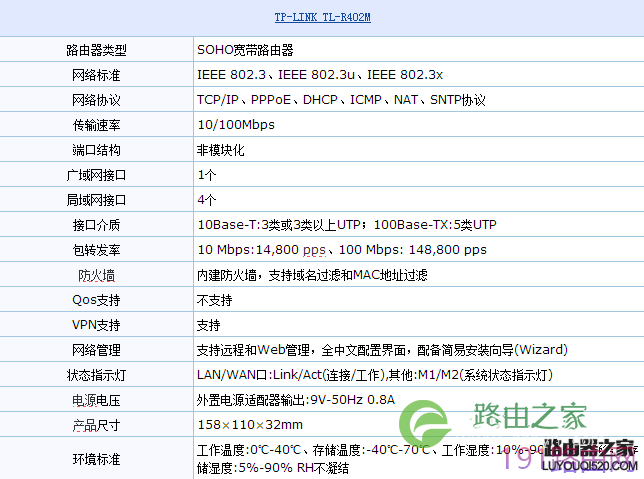Click the LAN/WAN口 Link/Act value
644x479 pixels.
click(375, 375)
